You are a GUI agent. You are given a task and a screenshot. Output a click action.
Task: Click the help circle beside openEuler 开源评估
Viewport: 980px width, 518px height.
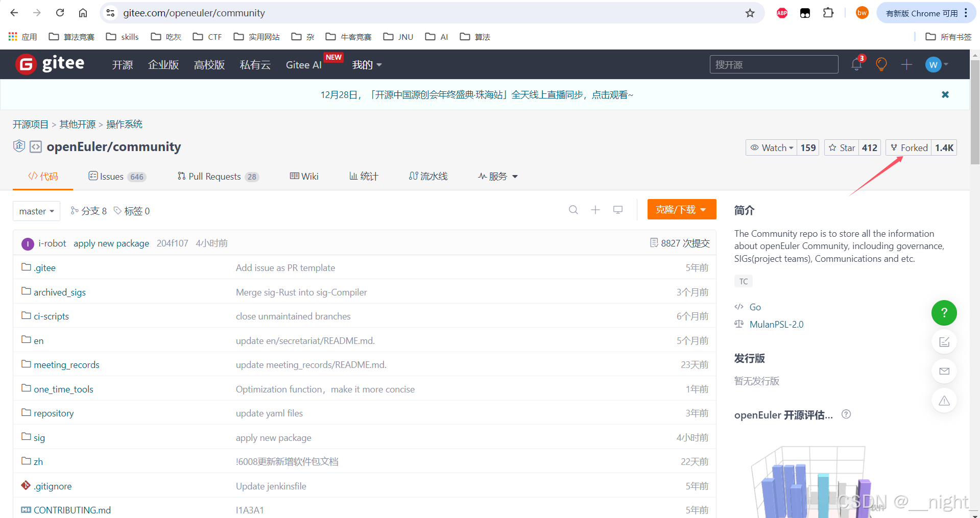846,414
